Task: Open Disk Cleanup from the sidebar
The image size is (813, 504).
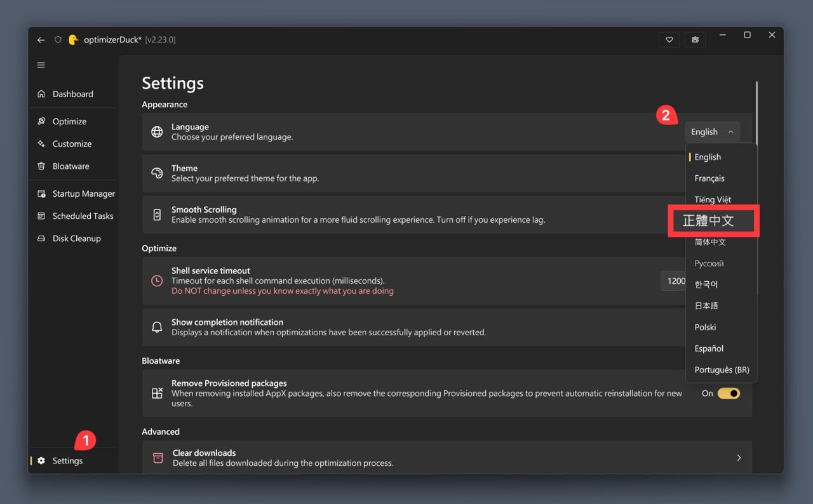Action: (72, 239)
